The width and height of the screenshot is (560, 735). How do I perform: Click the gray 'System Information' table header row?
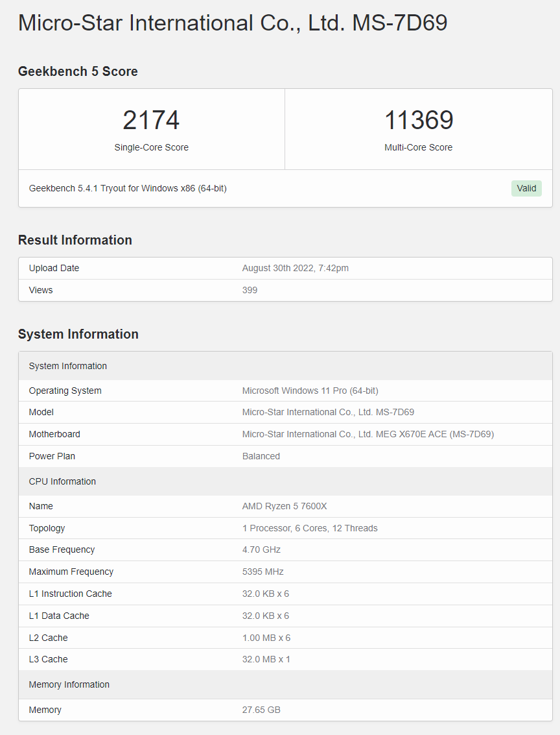(286, 366)
